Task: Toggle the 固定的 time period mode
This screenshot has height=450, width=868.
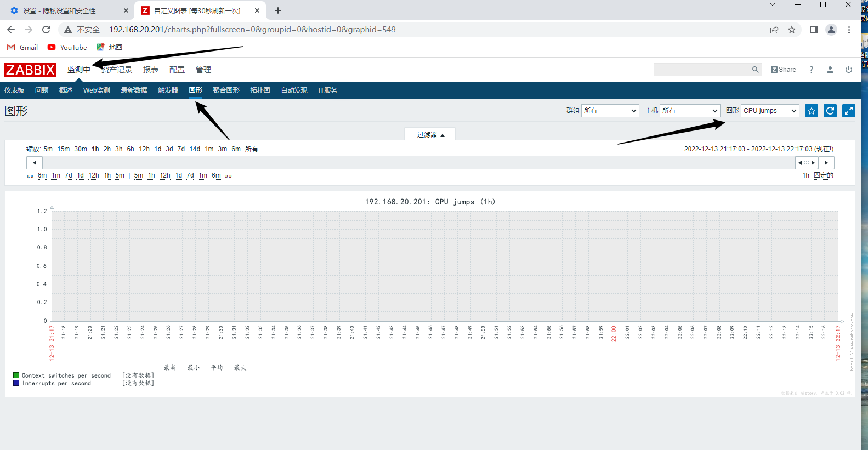Action: [823, 175]
